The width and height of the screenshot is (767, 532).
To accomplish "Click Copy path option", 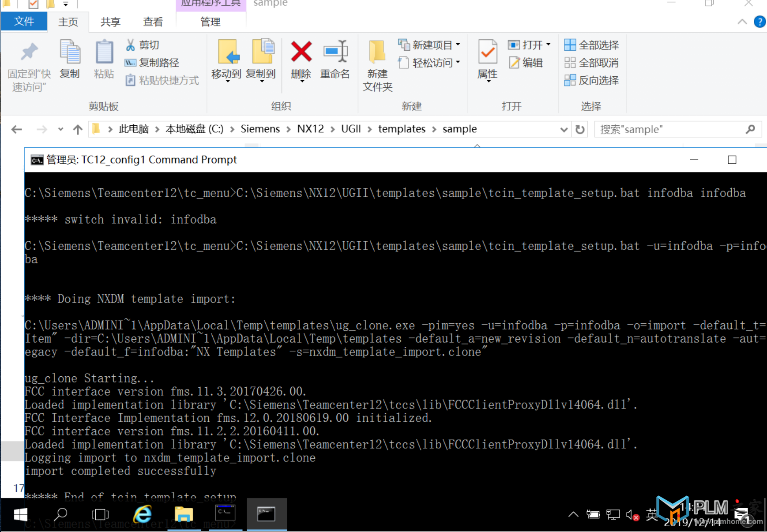I will pos(152,63).
